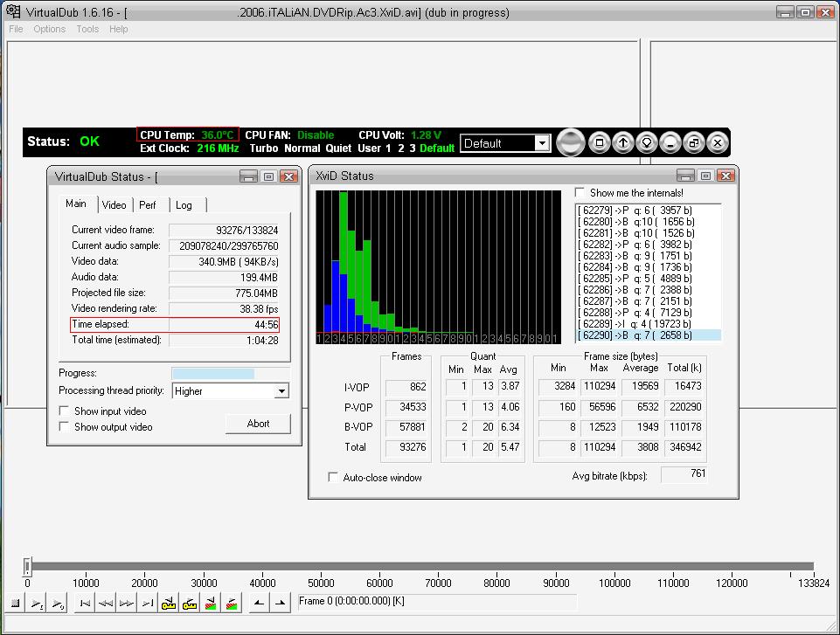The height and width of the screenshot is (635, 840).
Task: Click the play input preview button
Action: coord(36,604)
